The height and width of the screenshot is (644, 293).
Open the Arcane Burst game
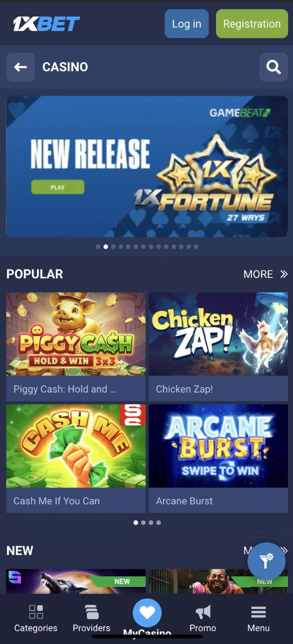pos(218,458)
